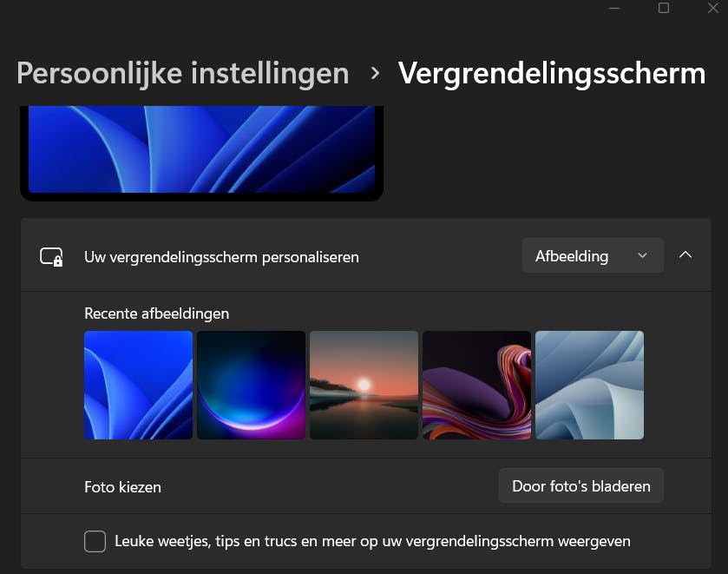Viewport: 728px width, 574px height.
Task: Select the light blue-gray bloom thumbnail
Action: [590, 385]
